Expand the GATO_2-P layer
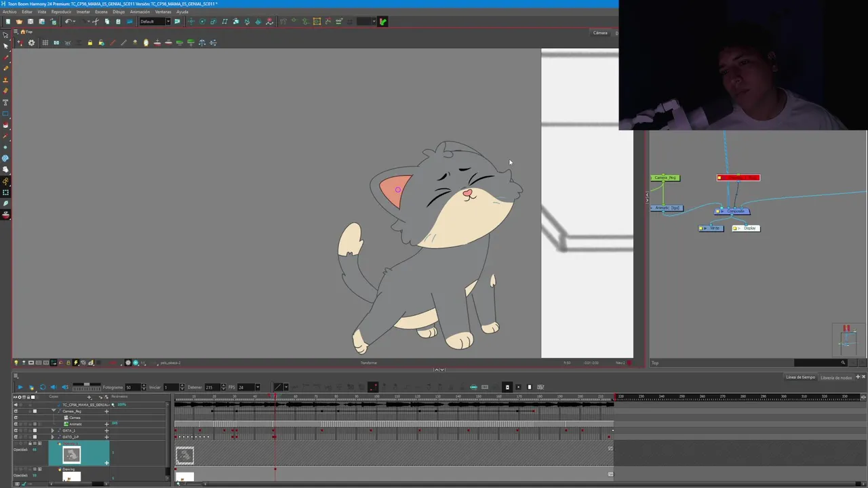 pyautogui.click(x=53, y=437)
